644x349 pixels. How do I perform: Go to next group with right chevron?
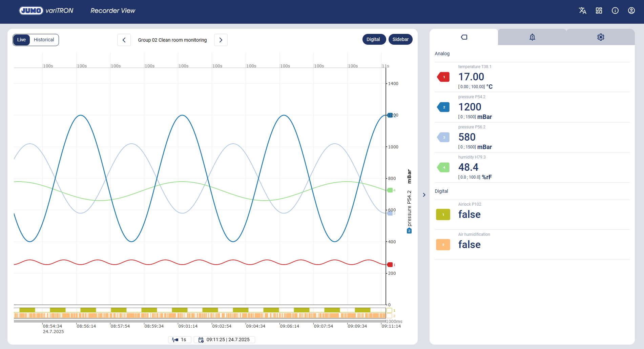(x=221, y=40)
